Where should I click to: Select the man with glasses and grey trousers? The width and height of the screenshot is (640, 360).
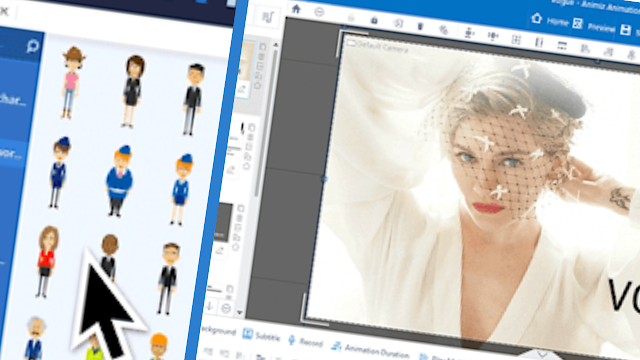(x=168, y=279)
